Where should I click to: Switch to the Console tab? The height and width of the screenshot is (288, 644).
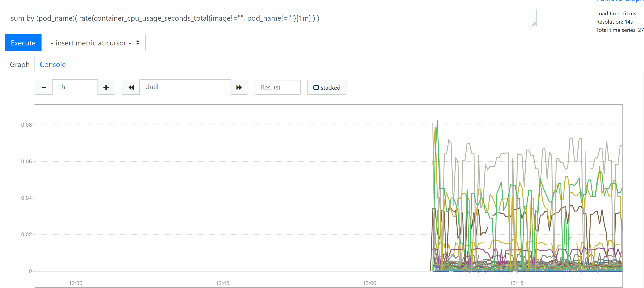click(53, 64)
